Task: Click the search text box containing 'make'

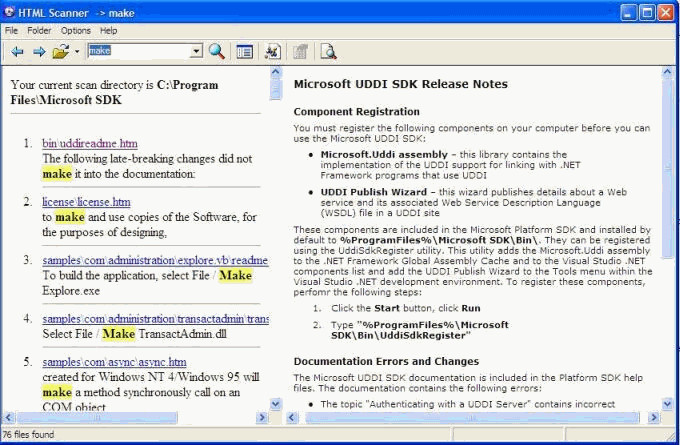Action: [139, 51]
